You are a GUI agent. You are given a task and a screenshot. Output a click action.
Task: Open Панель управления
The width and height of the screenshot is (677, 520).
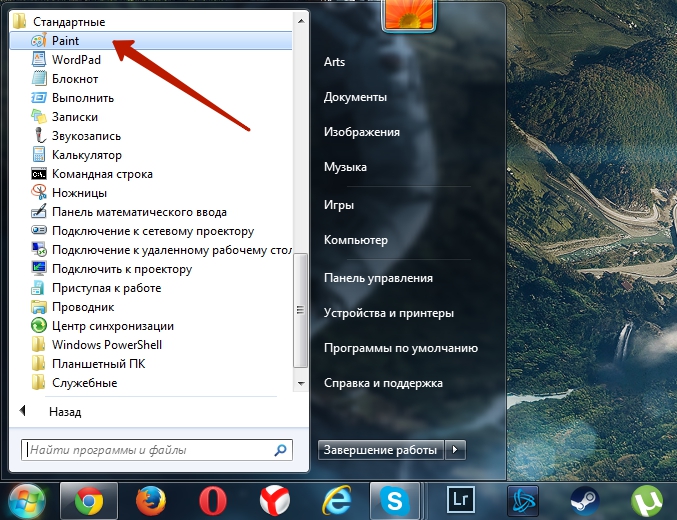[378, 278]
